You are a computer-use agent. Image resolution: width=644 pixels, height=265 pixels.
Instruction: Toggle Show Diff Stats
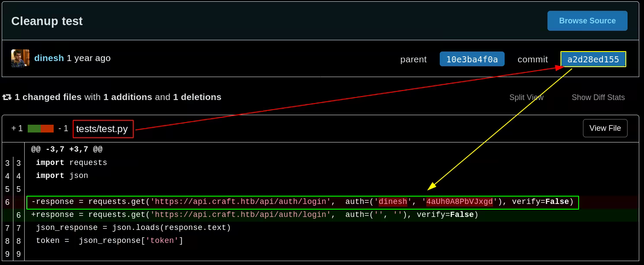pyautogui.click(x=598, y=97)
